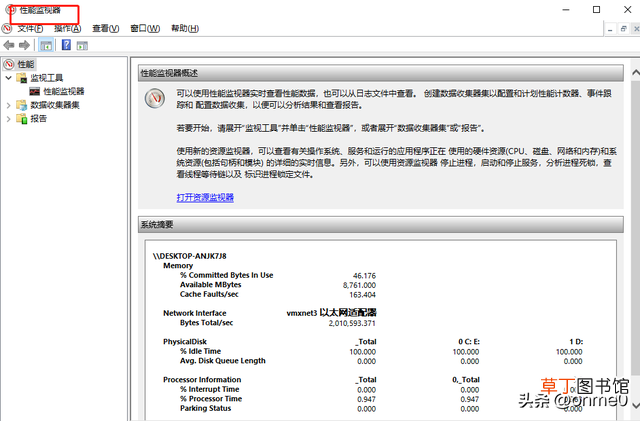
Task: Click the 性能 root node icon
Action: pyautogui.click(x=9, y=64)
